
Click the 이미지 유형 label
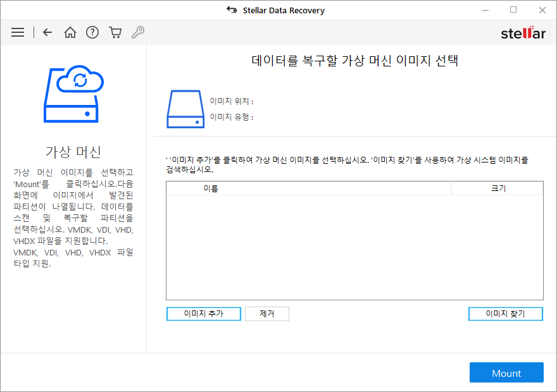point(232,117)
